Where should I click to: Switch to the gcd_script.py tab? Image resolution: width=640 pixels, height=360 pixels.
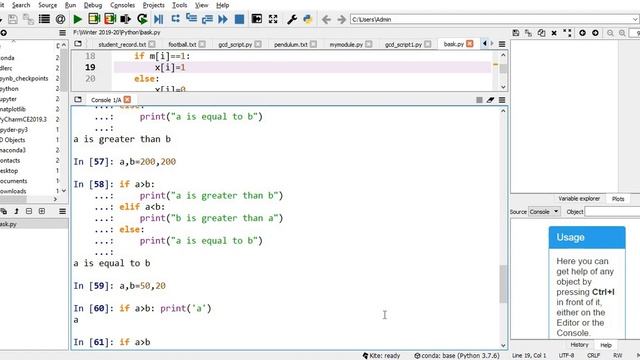(235, 44)
